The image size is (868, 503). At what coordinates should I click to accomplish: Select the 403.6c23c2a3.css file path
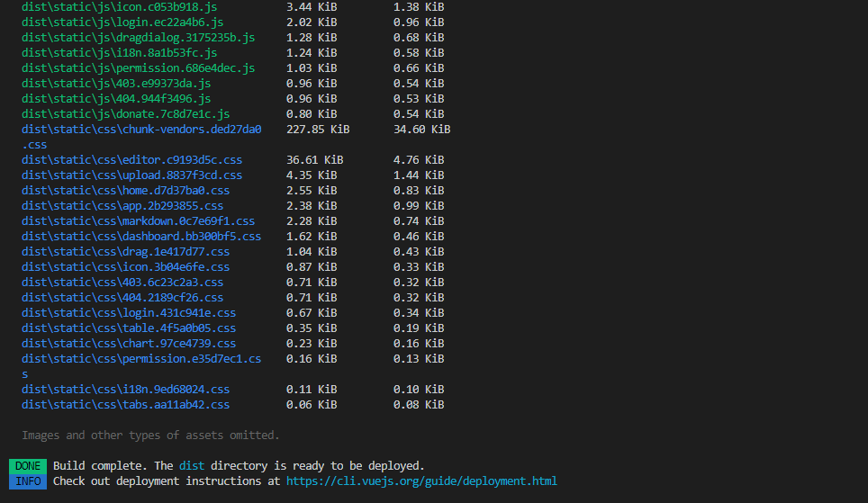pos(122,283)
